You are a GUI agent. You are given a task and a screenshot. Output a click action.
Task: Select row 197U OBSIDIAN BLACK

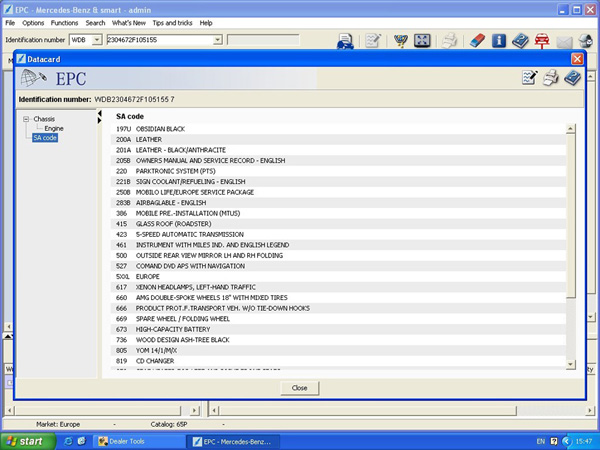pos(338,129)
